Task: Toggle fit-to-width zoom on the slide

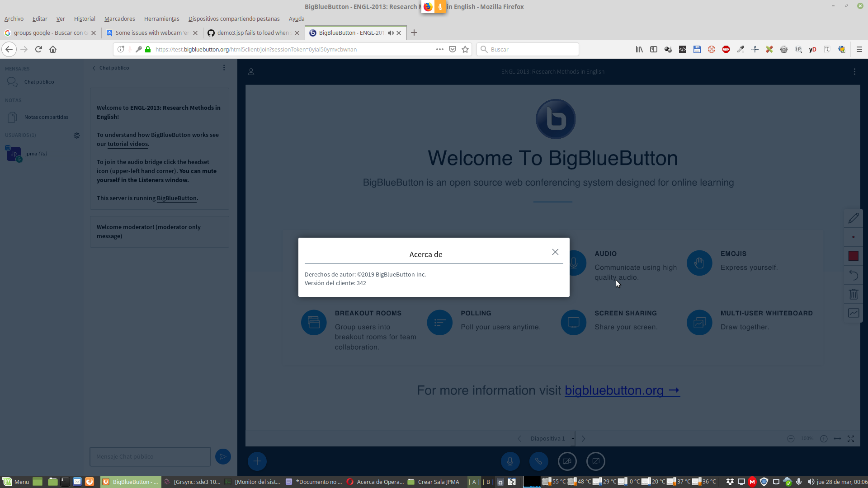Action: click(837, 438)
